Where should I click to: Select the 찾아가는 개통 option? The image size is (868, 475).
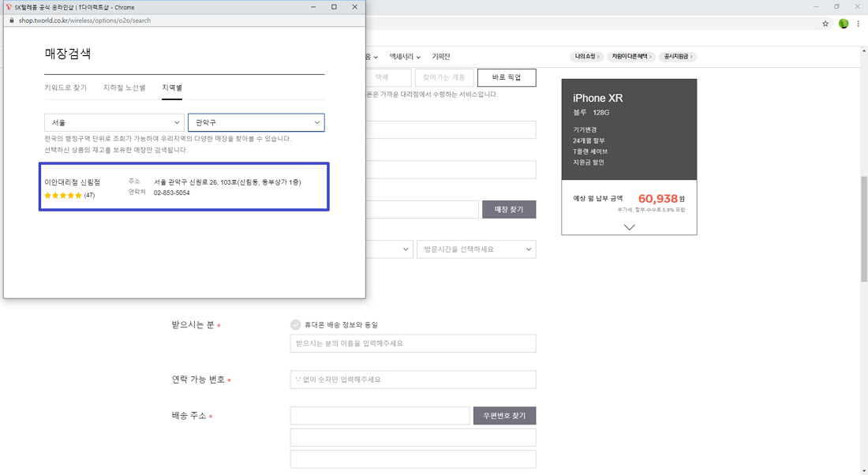444,77
